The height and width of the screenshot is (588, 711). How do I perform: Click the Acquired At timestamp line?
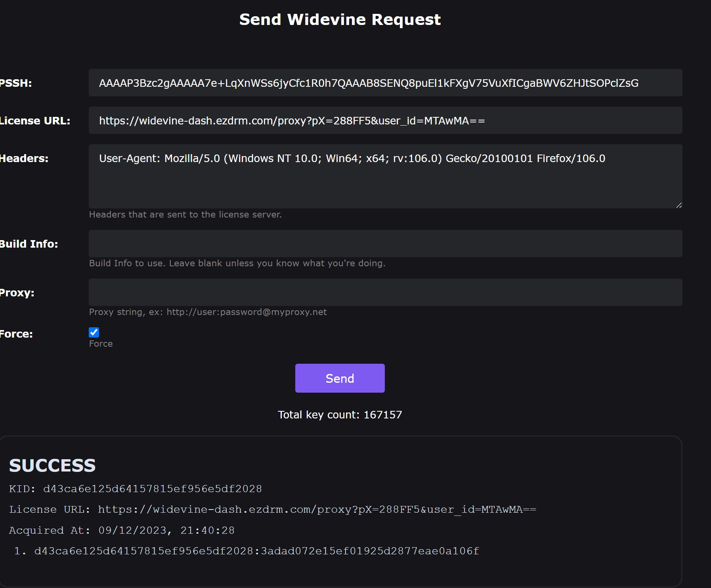pos(122,531)
